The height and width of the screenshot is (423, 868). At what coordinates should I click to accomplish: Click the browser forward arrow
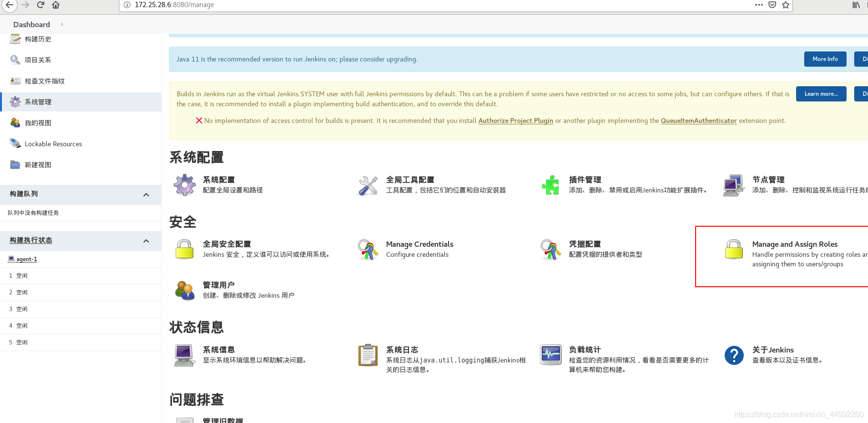25,5
